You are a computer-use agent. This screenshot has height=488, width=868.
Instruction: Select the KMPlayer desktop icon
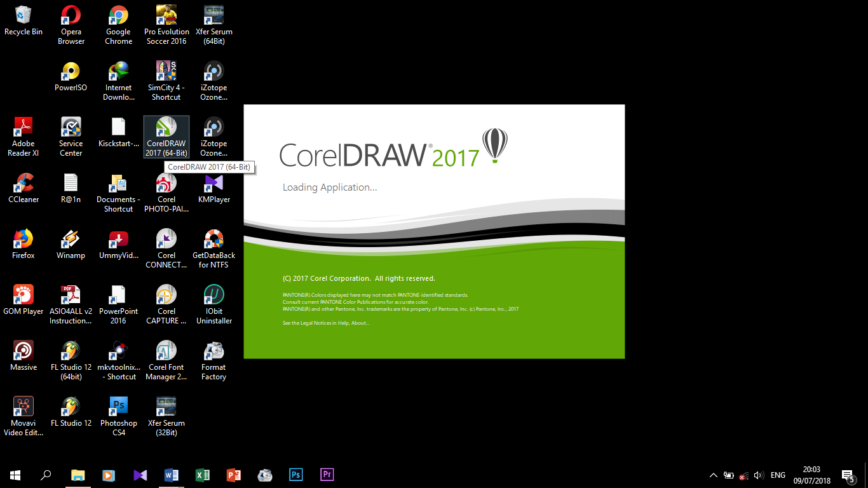[x=214, y=189]
